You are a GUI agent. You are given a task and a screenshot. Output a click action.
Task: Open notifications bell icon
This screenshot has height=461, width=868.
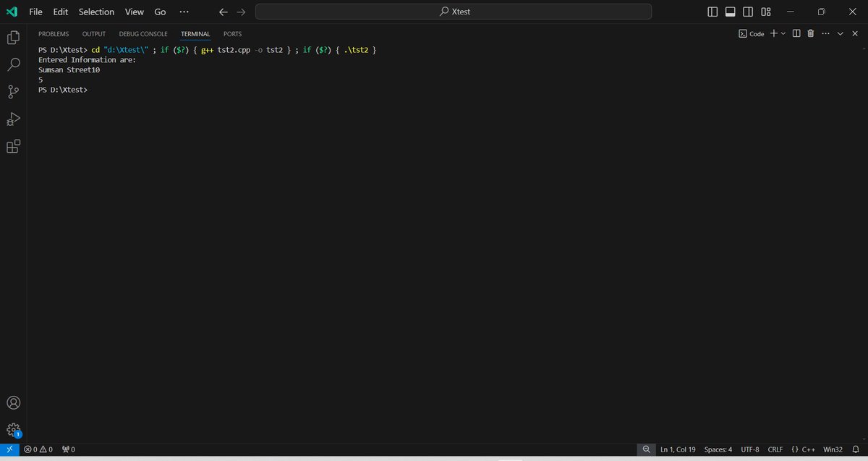855,449
